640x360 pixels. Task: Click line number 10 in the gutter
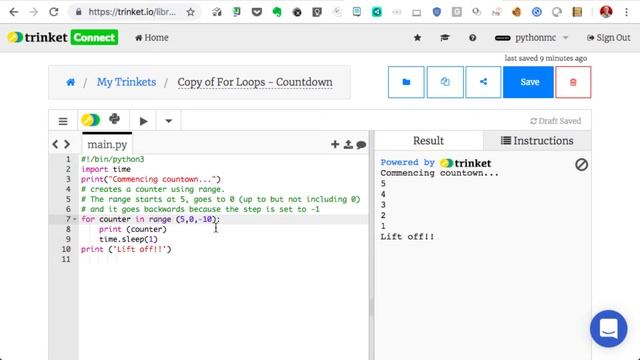pos(66,249)
